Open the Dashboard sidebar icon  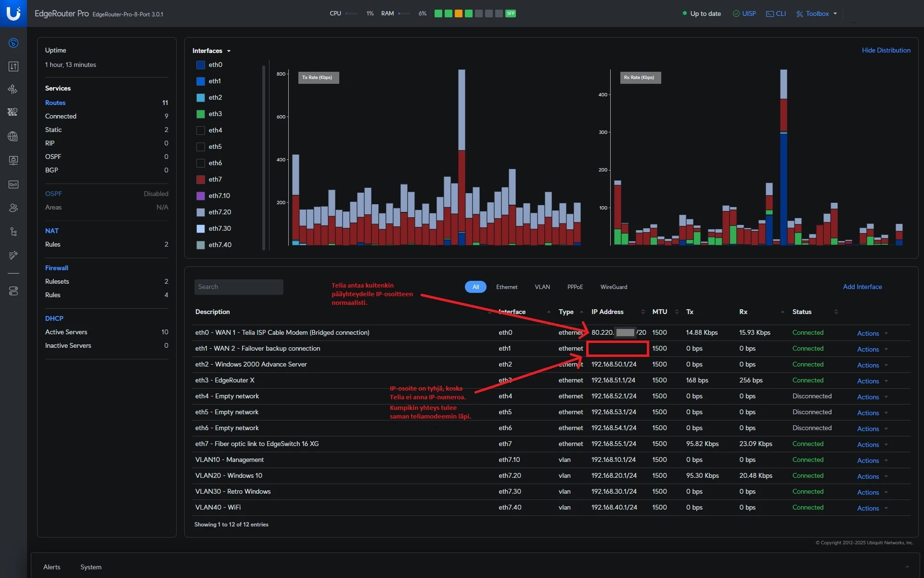tap(13, 43)
